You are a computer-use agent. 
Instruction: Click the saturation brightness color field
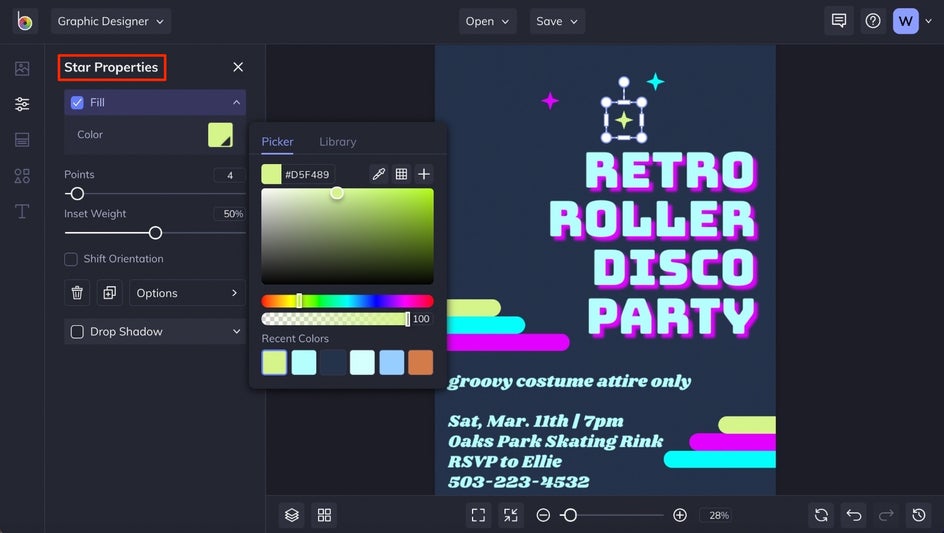[x=347, y=236]
